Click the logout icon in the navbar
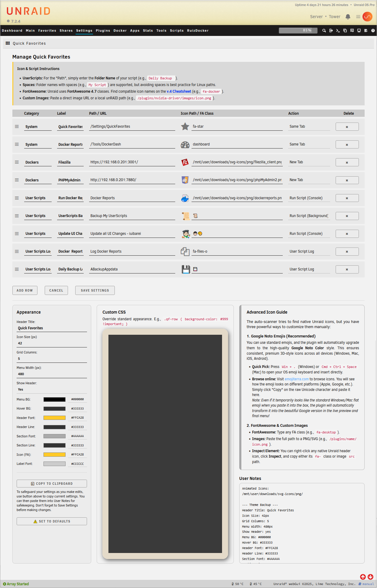Screen dimensions: 377x588 [331, 30]
